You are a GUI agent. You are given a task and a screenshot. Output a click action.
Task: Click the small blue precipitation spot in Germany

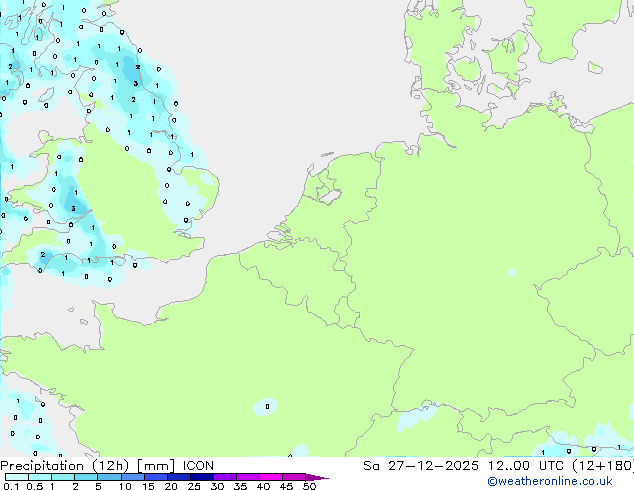(x=512, y=272)
